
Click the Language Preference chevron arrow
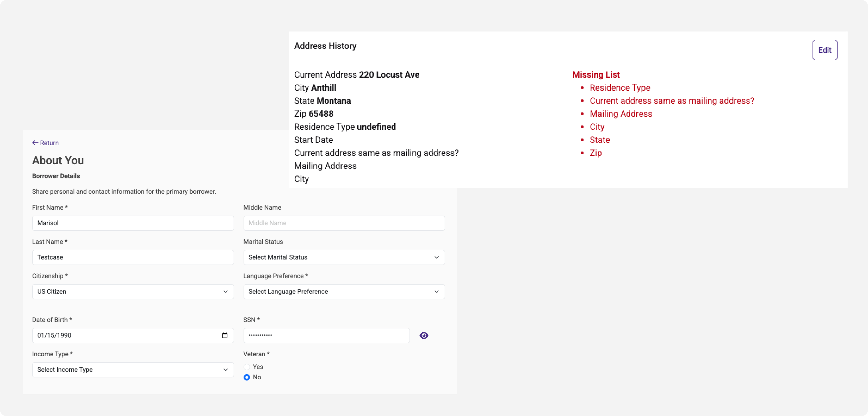coord(436,292)
